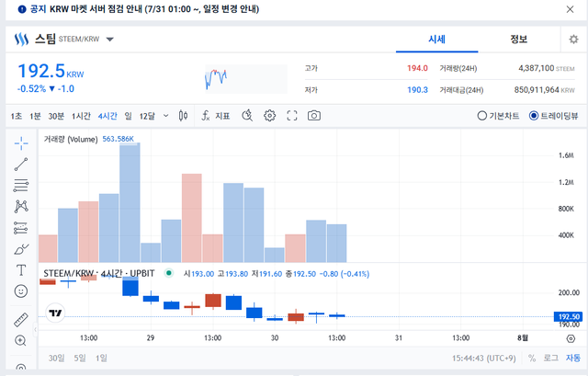Screen dimensions: 588x376
Task: Open the STEEM/KRW market dropdown
Action: click(x=110, y=39)
